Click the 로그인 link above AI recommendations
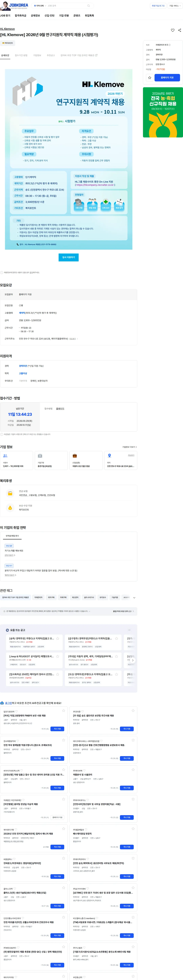 click(x=8, y=703)
